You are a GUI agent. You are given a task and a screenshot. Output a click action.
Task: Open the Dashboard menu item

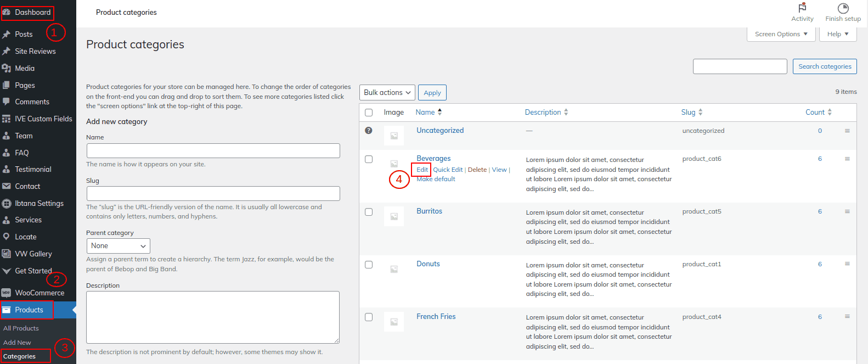pyautogui.click(x=32, y=12)
